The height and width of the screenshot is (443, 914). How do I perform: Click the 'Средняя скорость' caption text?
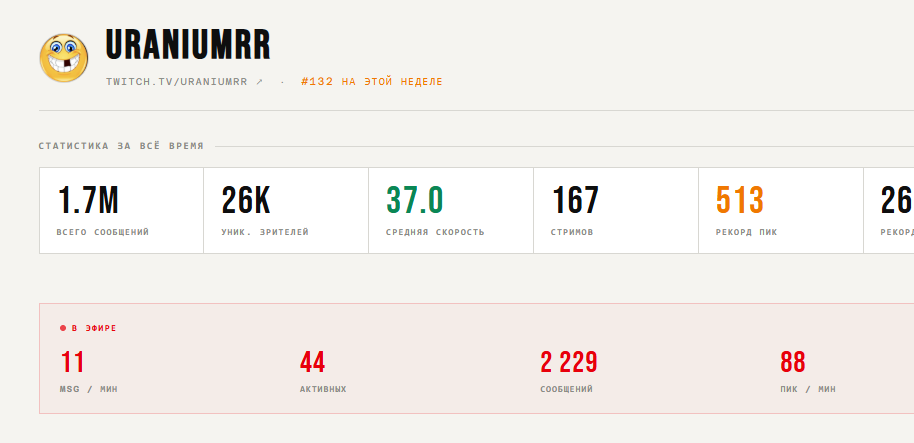[435, 232]
